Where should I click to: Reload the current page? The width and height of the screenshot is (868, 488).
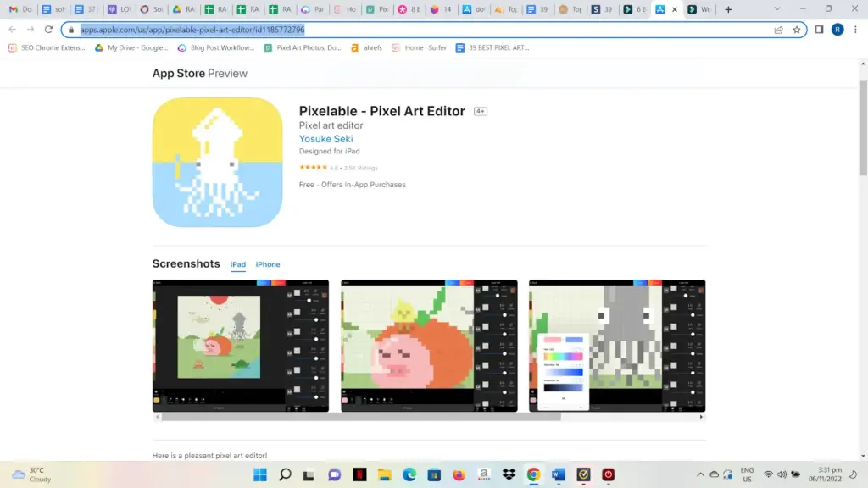48,28
